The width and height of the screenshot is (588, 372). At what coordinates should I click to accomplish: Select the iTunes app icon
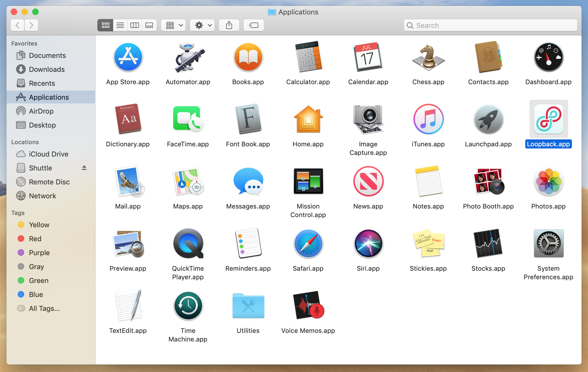pos(428,119)
